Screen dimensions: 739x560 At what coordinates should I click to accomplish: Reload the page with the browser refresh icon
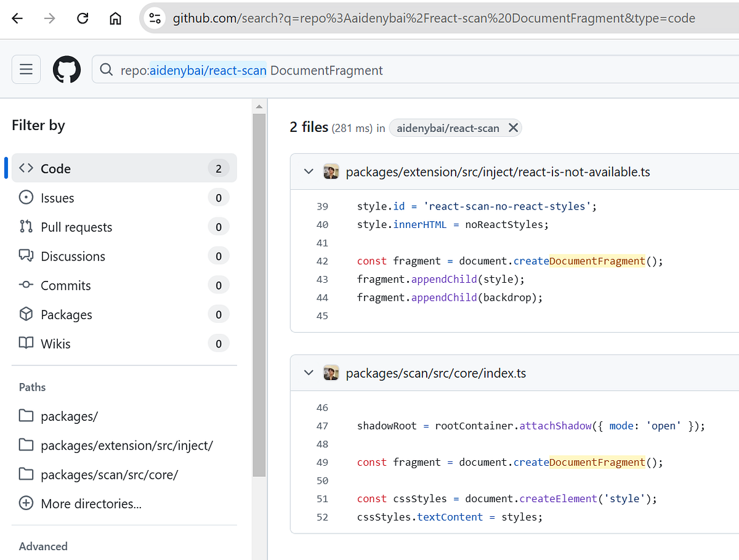83,18
